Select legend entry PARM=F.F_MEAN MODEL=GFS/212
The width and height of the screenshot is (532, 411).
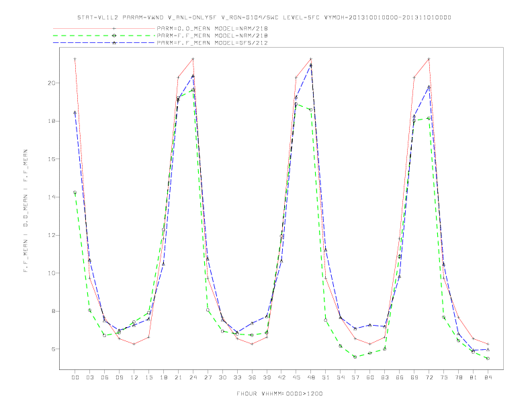(212, 43)
